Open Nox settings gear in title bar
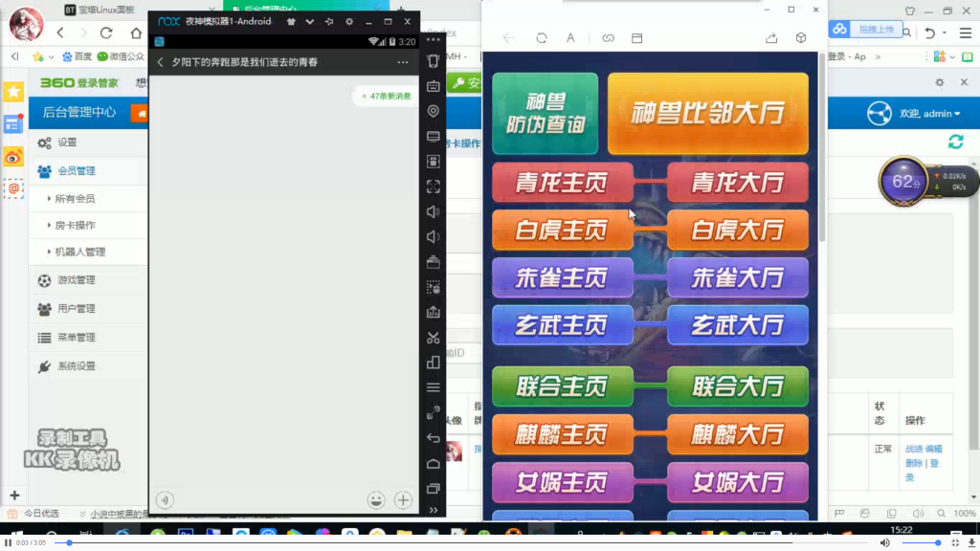The height and width of the screenshot is (551, 980). 349,21
